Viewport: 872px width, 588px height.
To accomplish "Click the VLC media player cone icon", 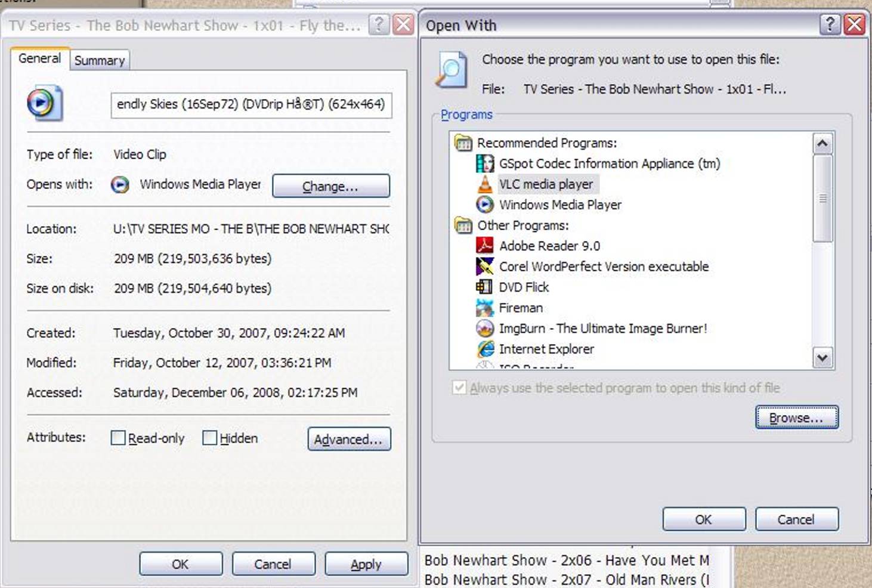I will pos(485,184).
